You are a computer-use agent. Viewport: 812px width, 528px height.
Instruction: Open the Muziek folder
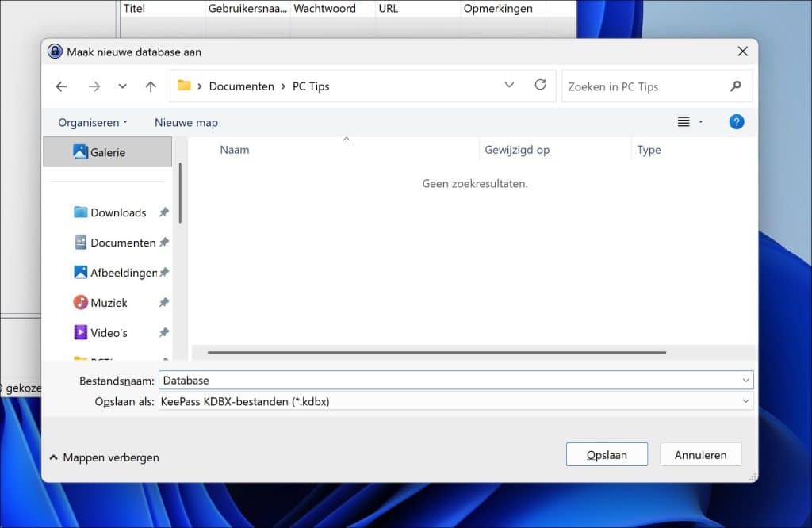[x=108, y=302]
